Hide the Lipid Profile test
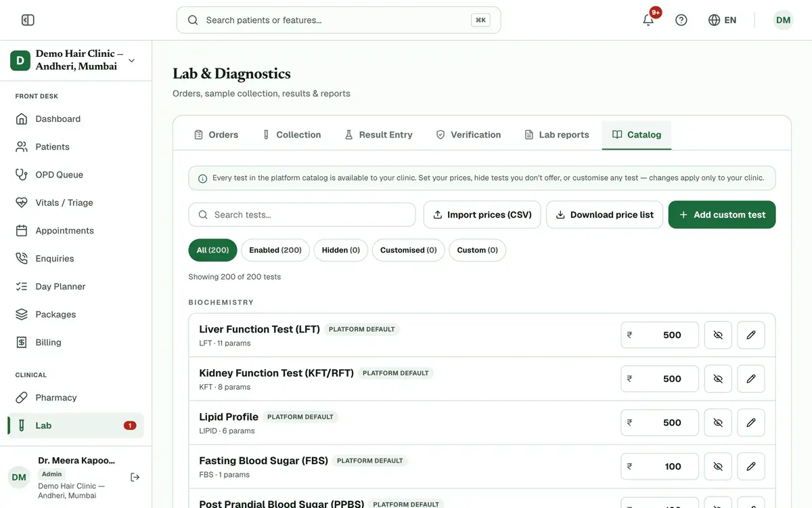The image size is (812, 508). pyautogui.click(x=718, y=423)
